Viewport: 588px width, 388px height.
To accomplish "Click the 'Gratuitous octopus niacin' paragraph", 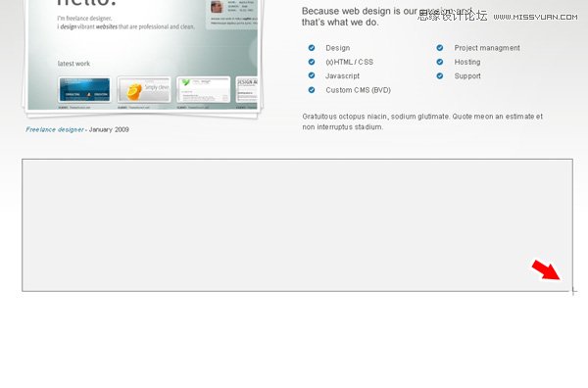I will click(422, 121).
